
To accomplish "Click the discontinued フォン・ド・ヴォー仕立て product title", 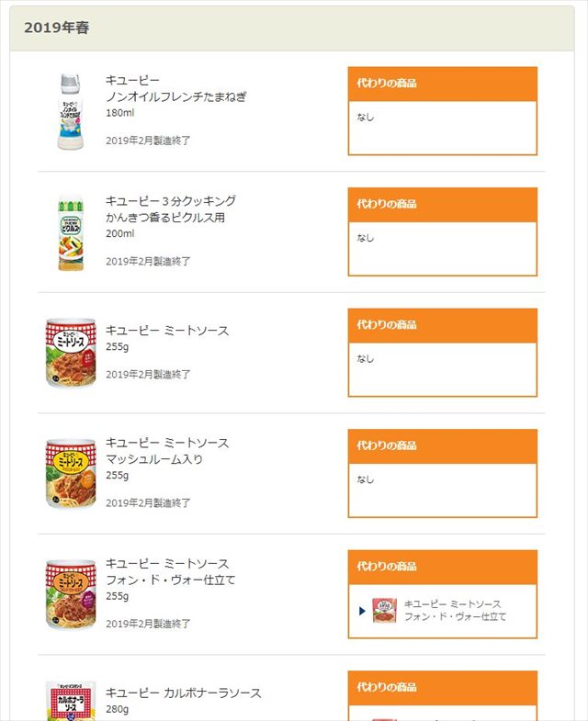I will pos(171,580).
